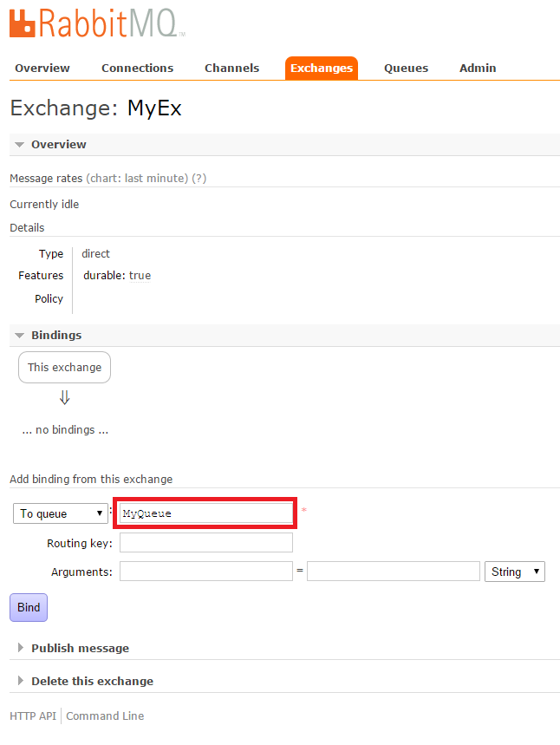Open the HTTP API link
The width and height of the screenshot is (560, 745).
click(x=33, y=716)
